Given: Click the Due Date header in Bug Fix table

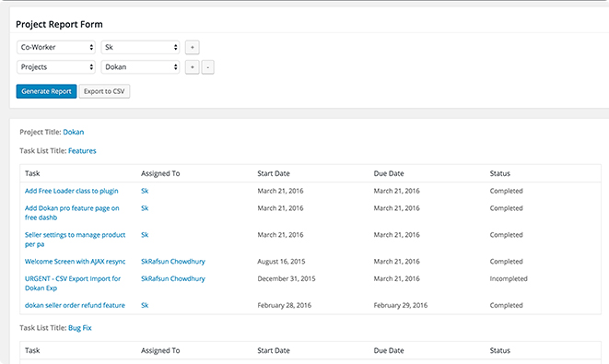Looking at the screenshot, I should coord(389,350).
